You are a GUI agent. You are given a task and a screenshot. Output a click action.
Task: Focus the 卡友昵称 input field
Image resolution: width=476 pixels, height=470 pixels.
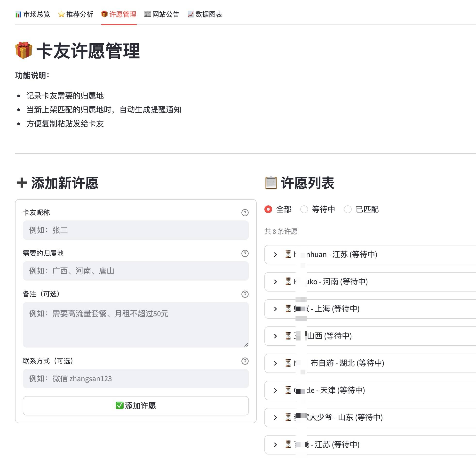[135, 230]
